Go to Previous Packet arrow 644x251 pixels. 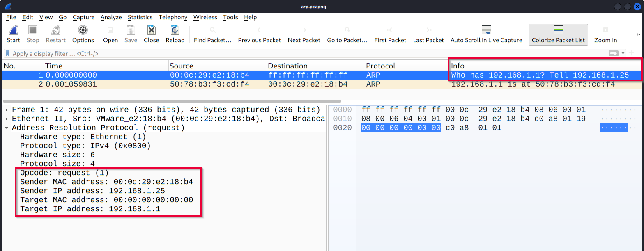click(x=260, y=30)
